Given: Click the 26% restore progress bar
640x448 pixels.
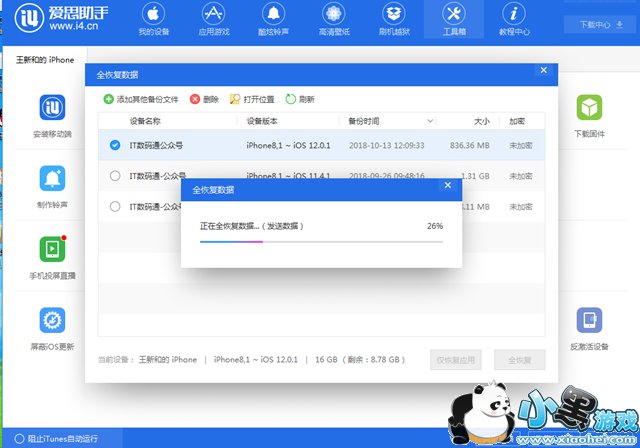Looking at the screenshot, I should (x=321, y=242).
